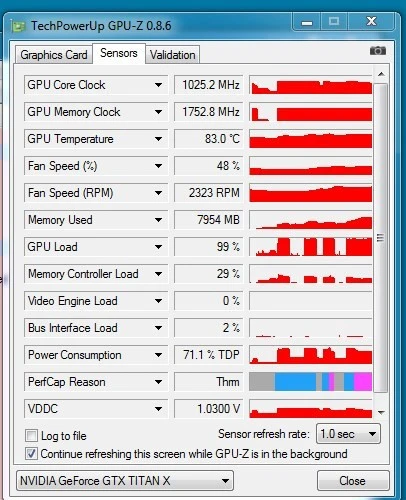Select the Sensors tab
Viewport: 406px width, 500px height.
coord(119,53)
